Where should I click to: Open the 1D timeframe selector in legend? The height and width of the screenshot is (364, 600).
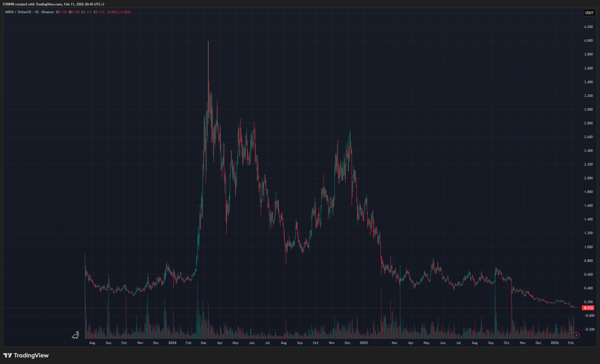pyautogui.click(x=36, y=12)
